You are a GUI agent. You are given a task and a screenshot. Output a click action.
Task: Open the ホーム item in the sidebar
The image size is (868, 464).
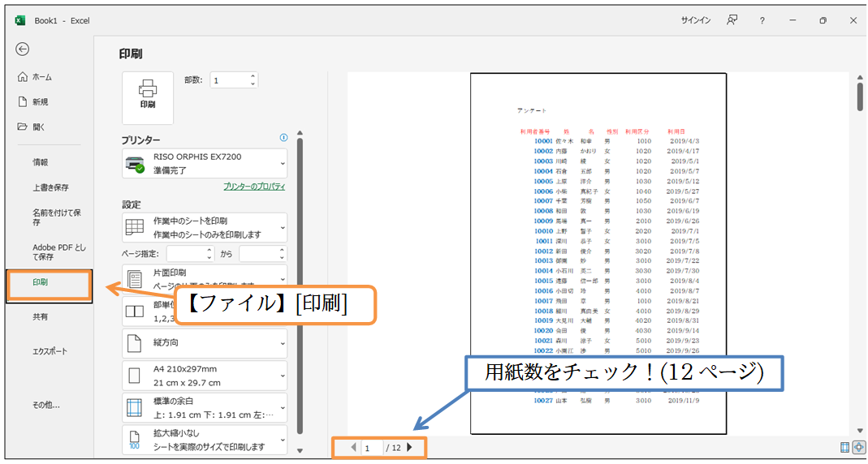point(41,77)
